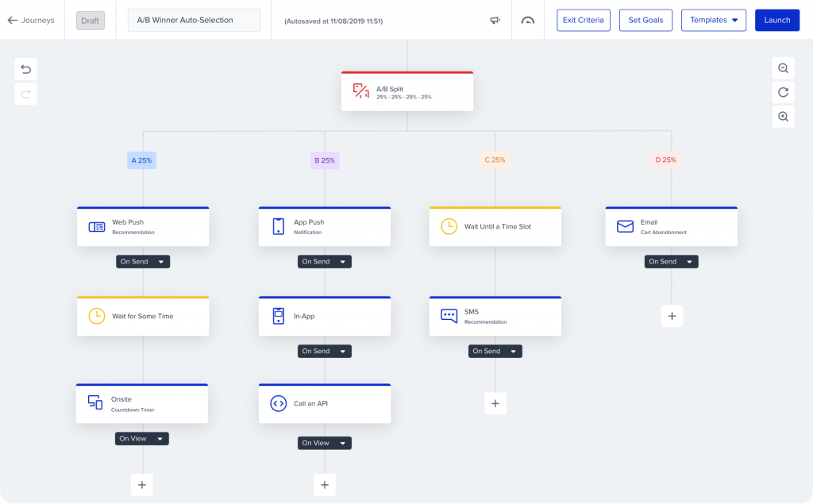Edit the A/B Winner Auto-Selection journey name field
The image size is (813, 504).
[x=192, y=20]
